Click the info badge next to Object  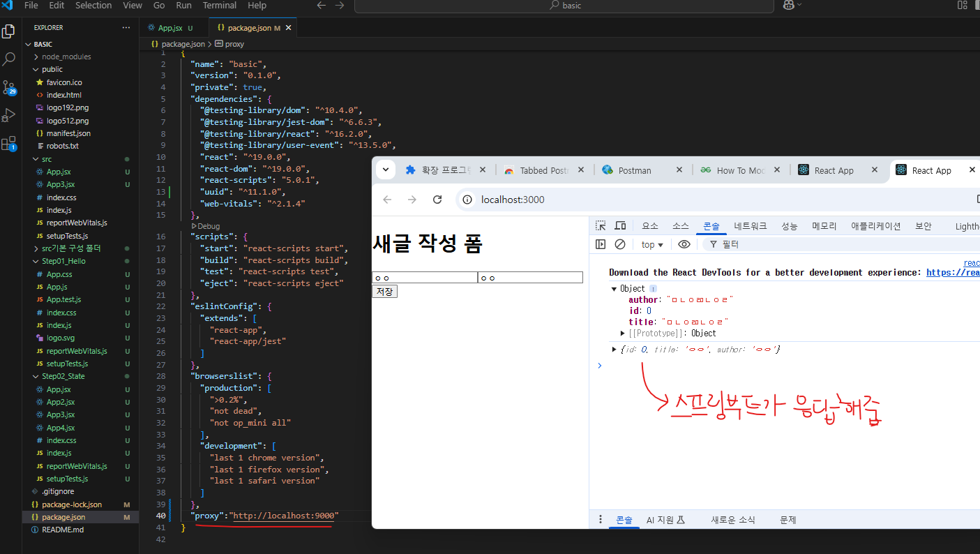[654, 288]
